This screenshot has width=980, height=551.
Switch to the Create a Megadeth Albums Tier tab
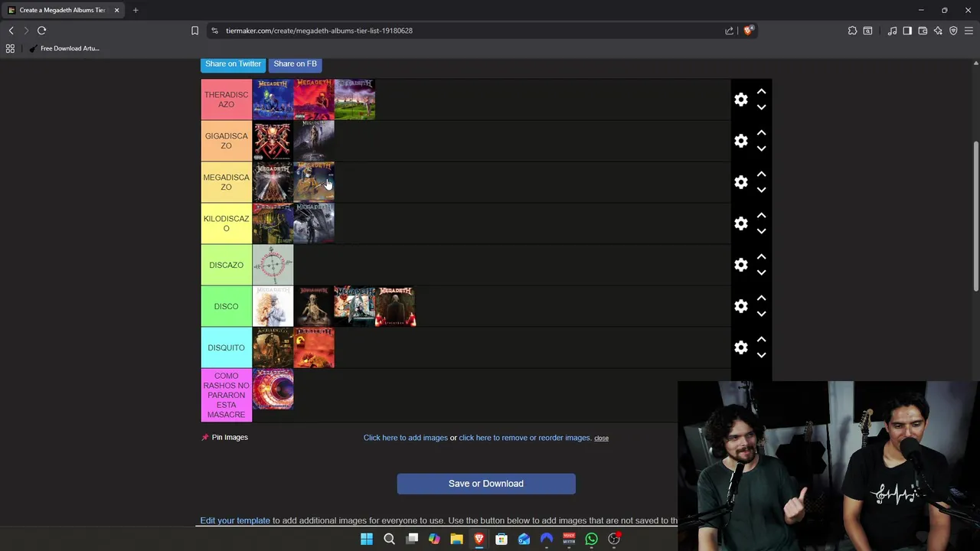[x=61, y=10]
